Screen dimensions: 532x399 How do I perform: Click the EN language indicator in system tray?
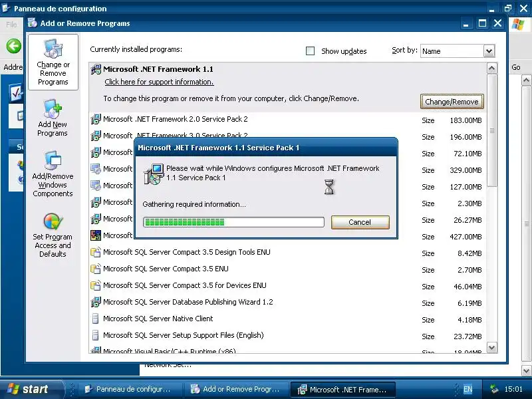pyautogui.click(x=467, y=389)
